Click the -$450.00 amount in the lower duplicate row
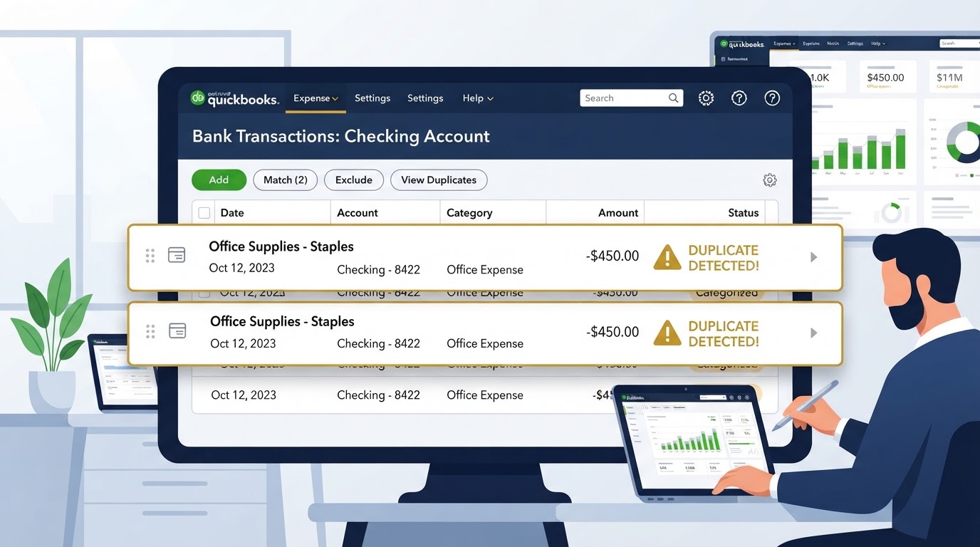 point(613,331)
